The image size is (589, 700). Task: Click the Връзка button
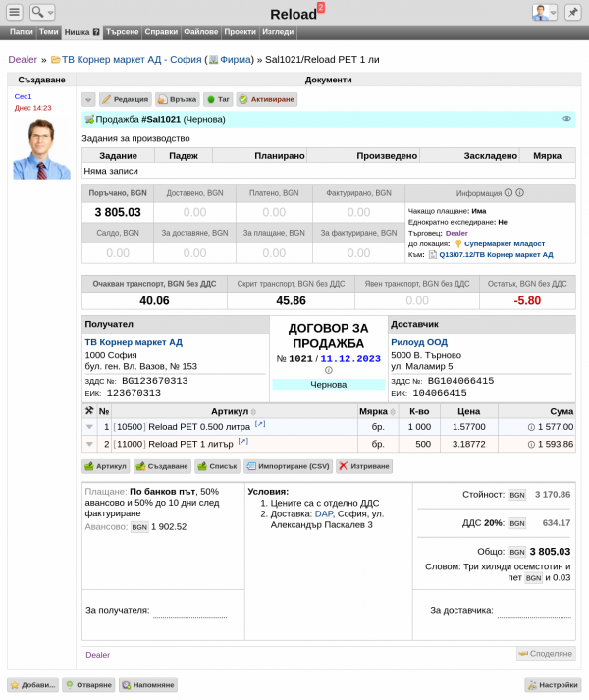178,99
